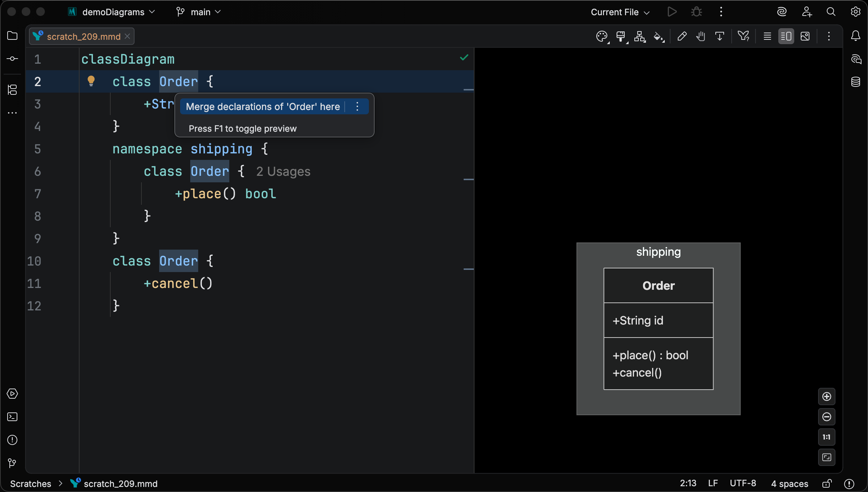Click Order on line 10 in editor
The width and height of the screenshot is (868, 492).
(179, 261)
